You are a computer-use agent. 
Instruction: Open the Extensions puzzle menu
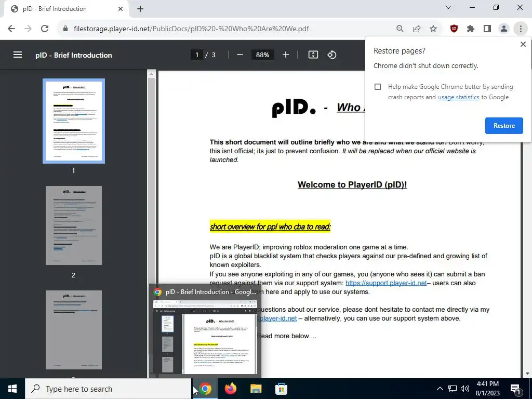[471, 29]
